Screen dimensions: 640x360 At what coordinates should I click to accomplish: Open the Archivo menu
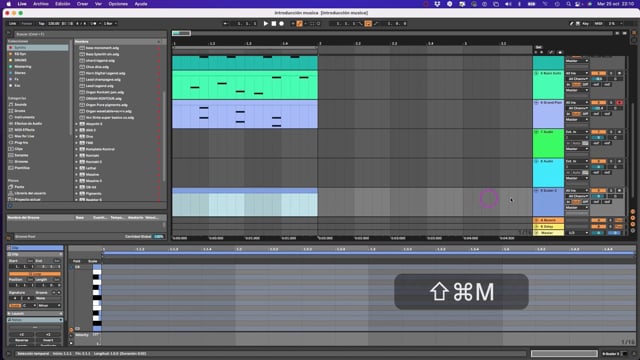point(40,4)
